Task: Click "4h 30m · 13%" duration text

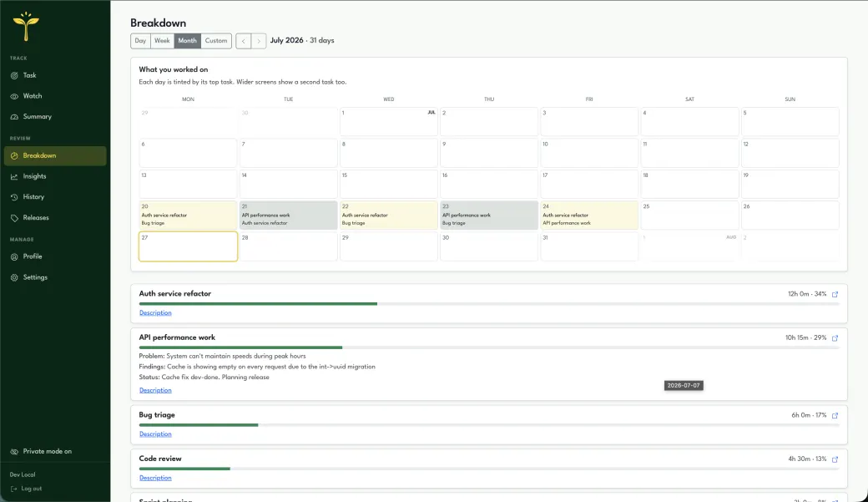Action: [x=807, y=459]
